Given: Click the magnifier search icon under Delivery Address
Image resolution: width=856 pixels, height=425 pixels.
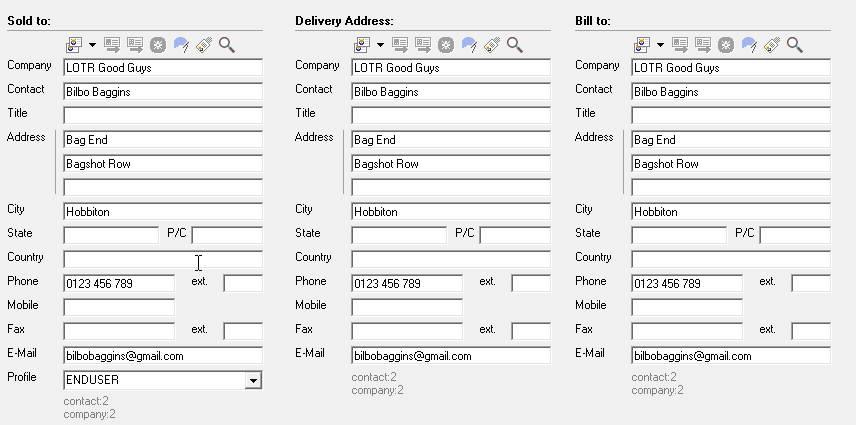Looking at the screenshot, I should [x=515, y=45].
